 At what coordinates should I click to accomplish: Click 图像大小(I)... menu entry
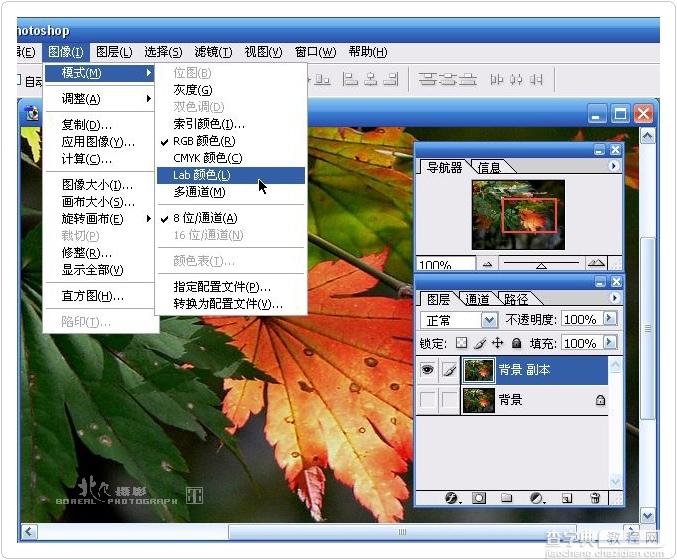pos(99,185)
